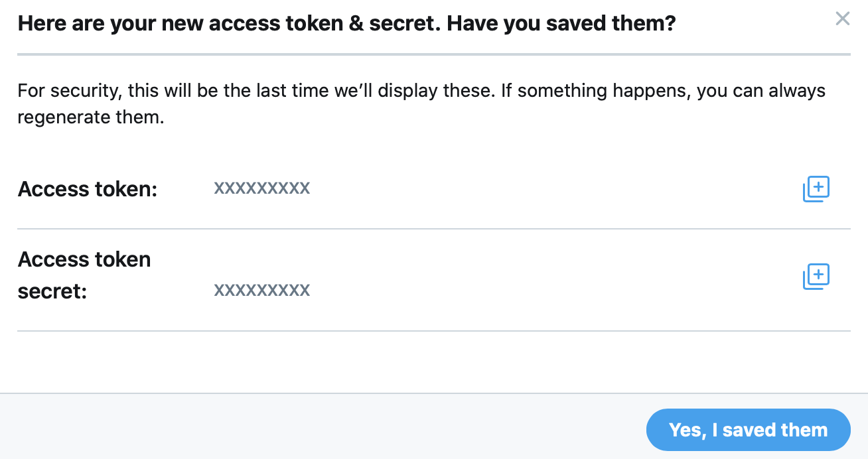This screenshot has height=459, width=868.
Task: Click the "Access token" line of secret label
Action: click(x=84, y=259)
